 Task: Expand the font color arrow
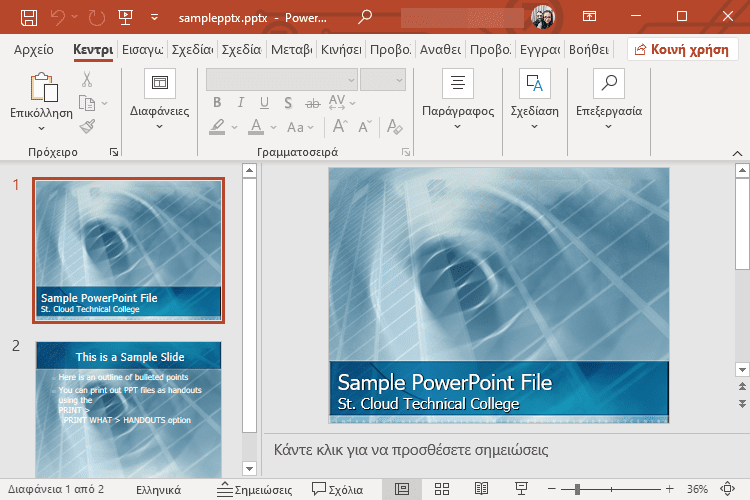click(x=274, y=127)
